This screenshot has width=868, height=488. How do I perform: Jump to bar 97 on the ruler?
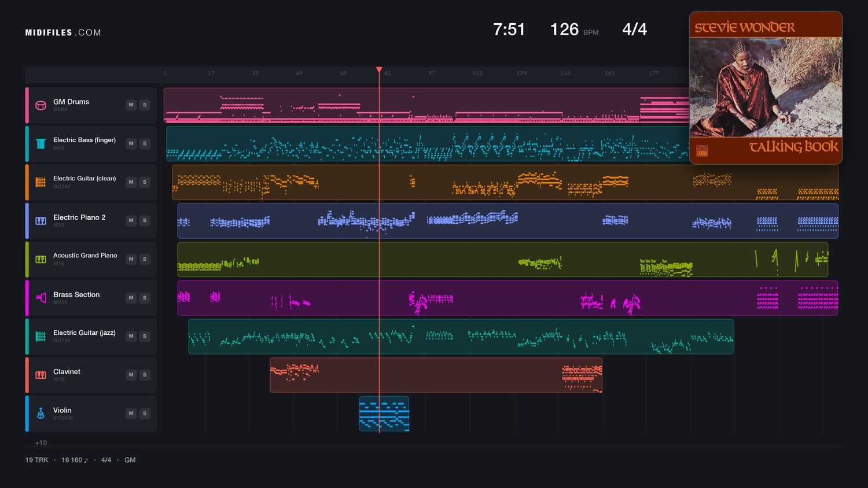tap(432, 73)
